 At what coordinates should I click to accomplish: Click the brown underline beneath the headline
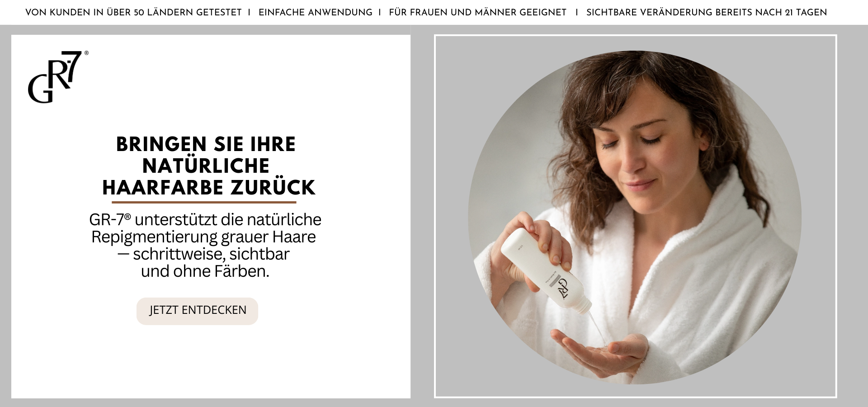tap(204, 202)
